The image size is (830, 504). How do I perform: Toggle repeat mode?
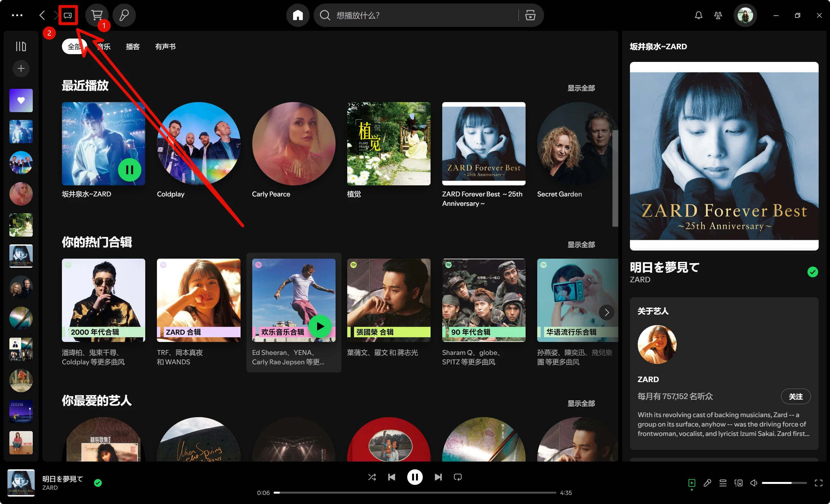(458, 477)
